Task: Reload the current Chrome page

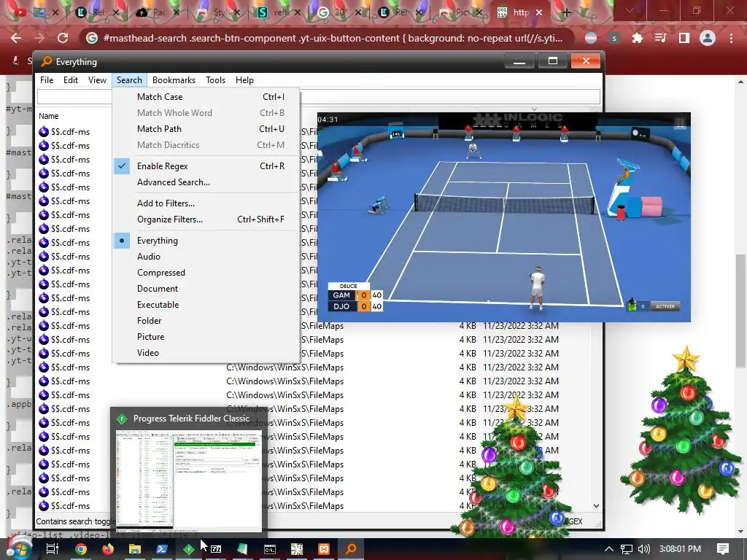Action: [x=63, y=38]
